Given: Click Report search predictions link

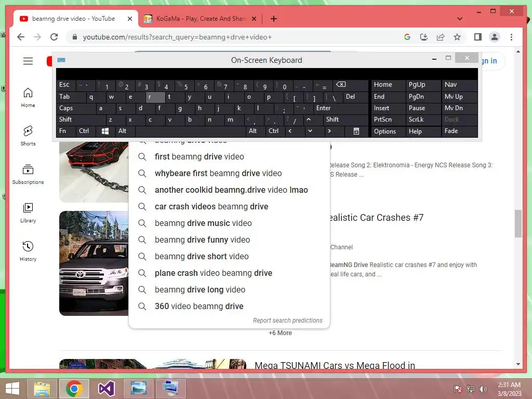Looking at the screenshot, I should click(287, 320).
